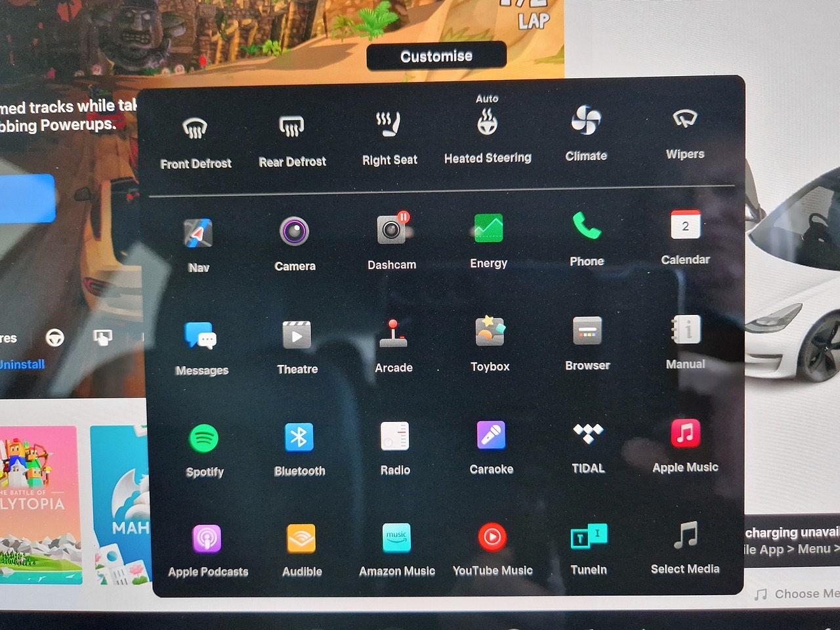This screenshot has height=630, width=840.
Task: Open the web Browser app
Action: [587, 331]
